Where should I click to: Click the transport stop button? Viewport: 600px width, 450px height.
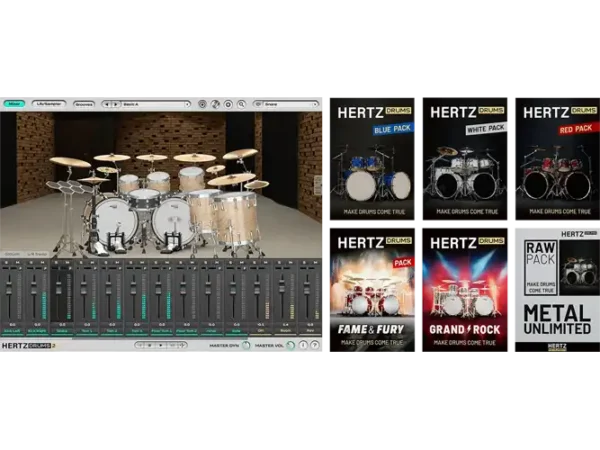(x=150, y=345)
